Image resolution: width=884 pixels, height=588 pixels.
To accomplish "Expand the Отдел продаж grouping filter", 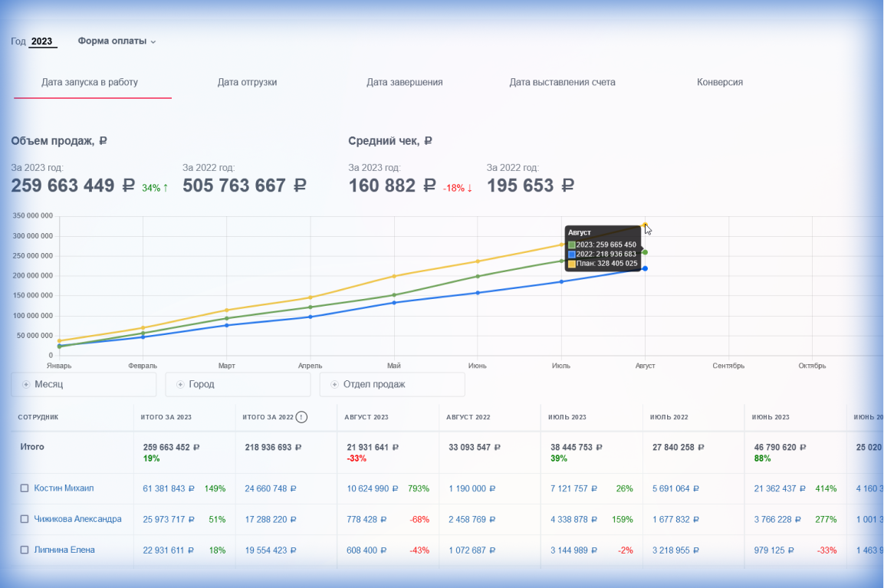I will click(x=392, y=385).
